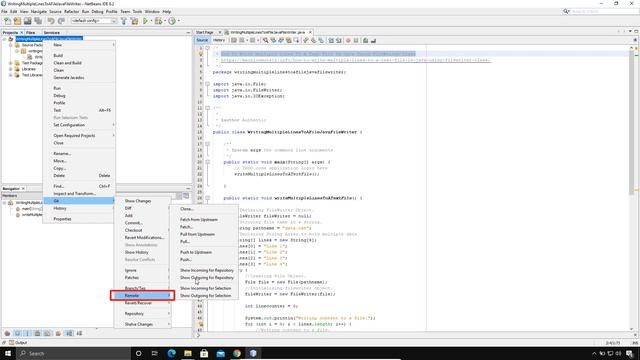Expand the Libraries tree node
640x360 pixels.
(11, 69)
